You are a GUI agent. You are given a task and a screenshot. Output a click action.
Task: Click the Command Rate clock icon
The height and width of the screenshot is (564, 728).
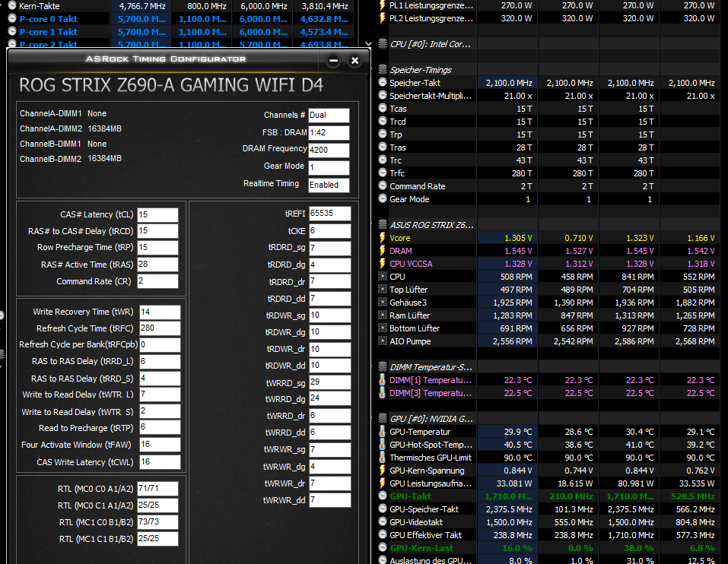click(383, 186)
